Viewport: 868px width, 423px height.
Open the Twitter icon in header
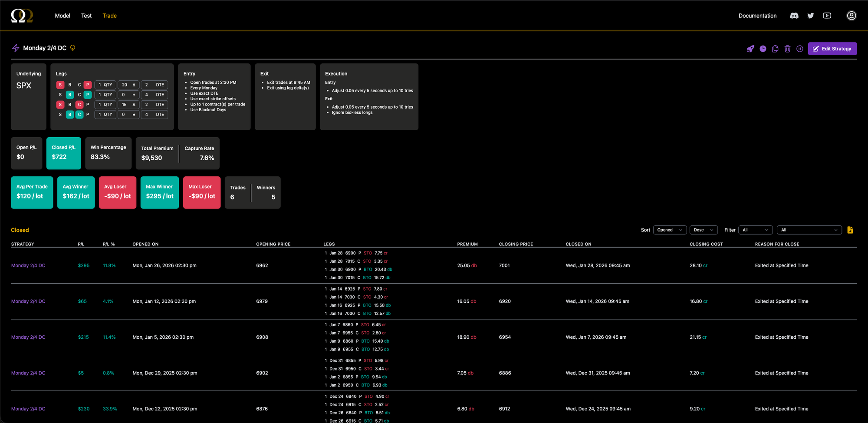(x=810, y=16)
